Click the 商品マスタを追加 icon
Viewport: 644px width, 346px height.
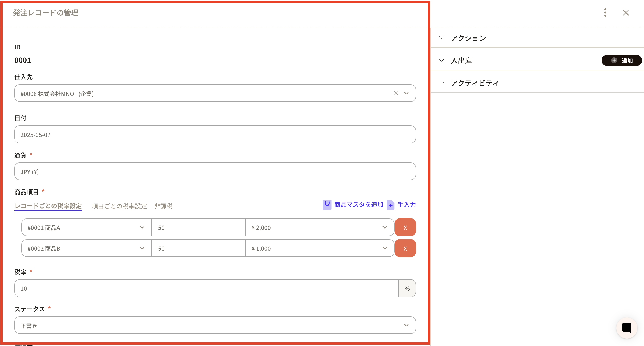pyautogui.click(x=327, y=205)
